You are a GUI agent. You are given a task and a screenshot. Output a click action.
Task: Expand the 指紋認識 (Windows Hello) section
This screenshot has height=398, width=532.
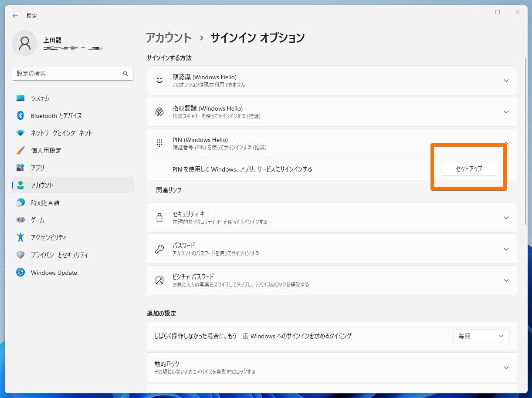[506, 111]
